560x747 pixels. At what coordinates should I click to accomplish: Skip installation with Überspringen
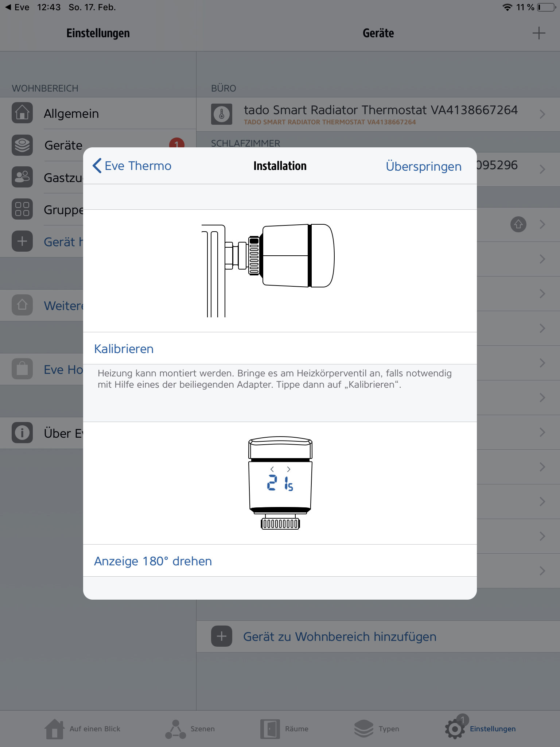tap(424, 166)
